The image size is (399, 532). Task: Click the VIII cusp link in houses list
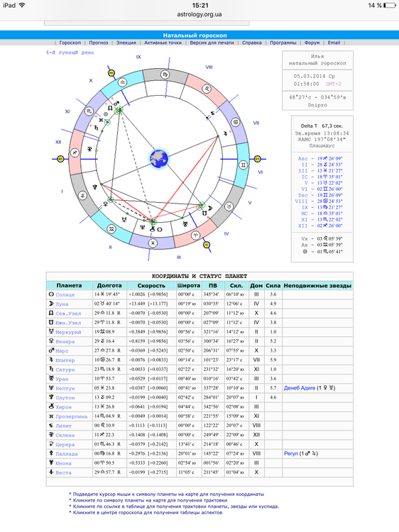pyautogui.click(x=301, y=201)
